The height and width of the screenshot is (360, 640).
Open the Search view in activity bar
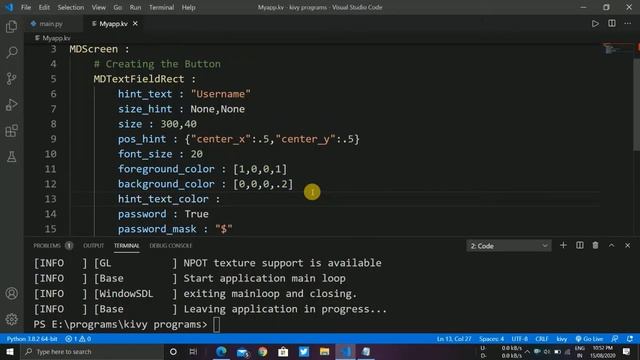[11, 52]
